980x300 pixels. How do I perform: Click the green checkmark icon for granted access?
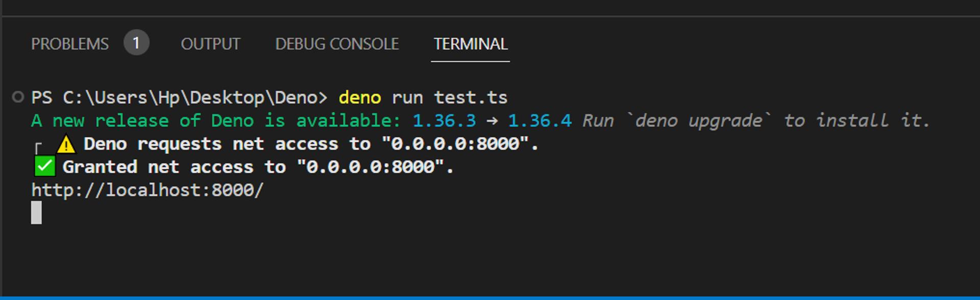[x=44, y=167]
